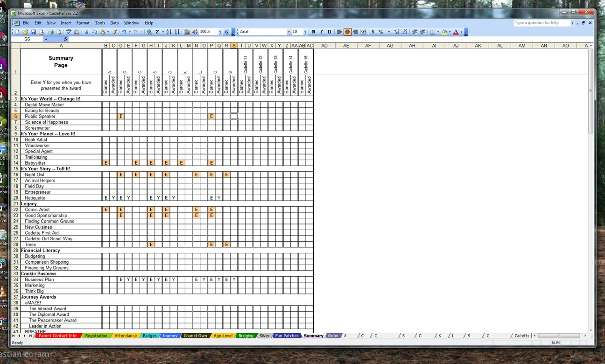This screenshot has width=605, height=364.
Task: Apply the red Font Color button
Action: (456, 32)
